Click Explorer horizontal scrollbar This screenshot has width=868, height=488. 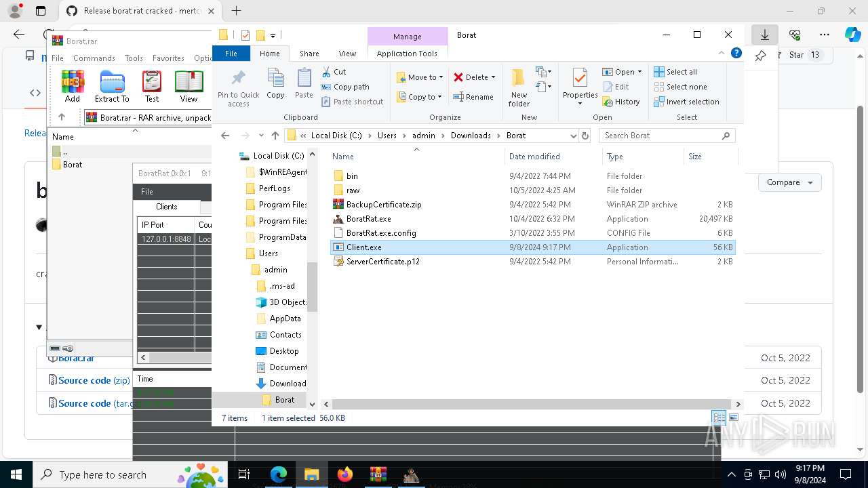click(531, 404)
